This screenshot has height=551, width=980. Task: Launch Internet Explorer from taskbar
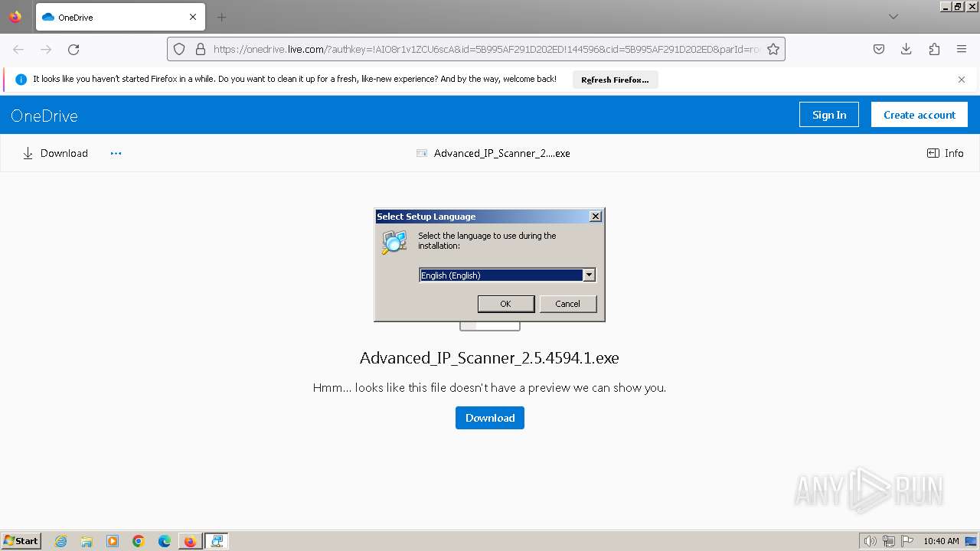pos(61,541)
